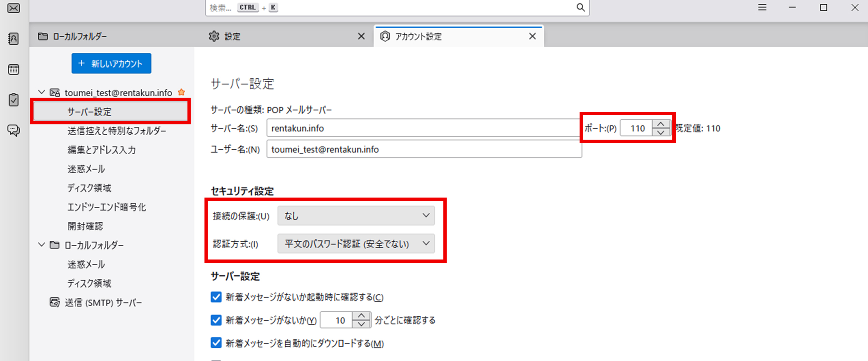The width and height of the screenshot is (868, 361).
Task: Open the Chat icon in sidebar
Action: pyautogui.click(x=14, y=130)
